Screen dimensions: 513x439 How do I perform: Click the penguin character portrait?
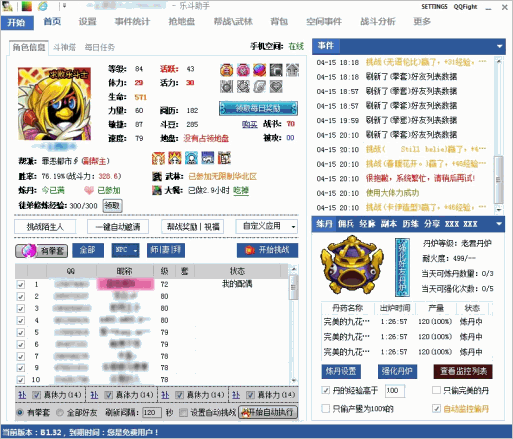pos(54,104)
